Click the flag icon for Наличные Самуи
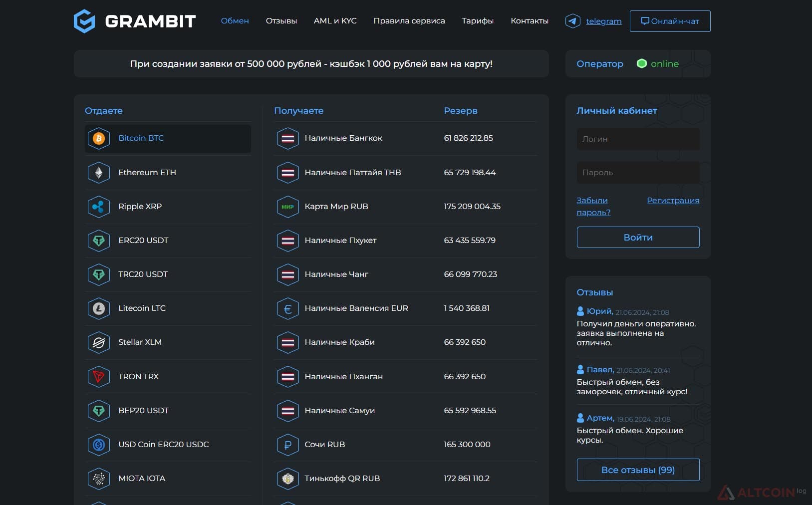Viewport: 812px width, 505px height. (x=288, y=411)
